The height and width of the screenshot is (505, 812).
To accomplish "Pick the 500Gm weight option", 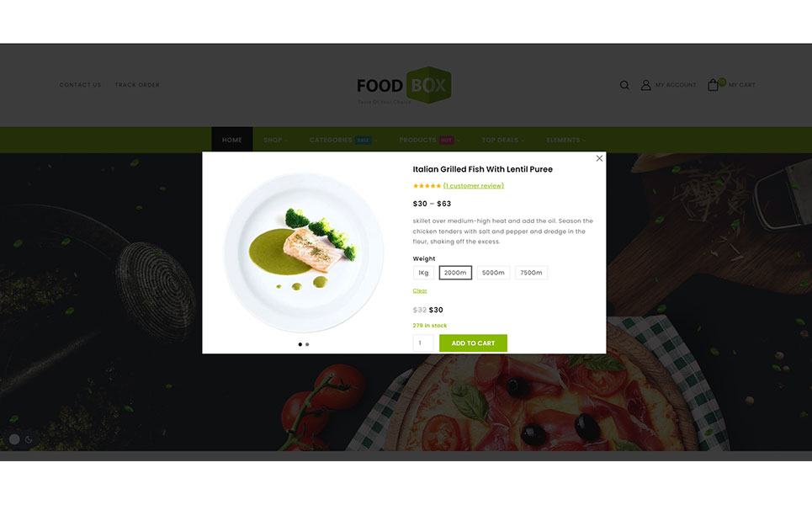I will click(493, 273).
